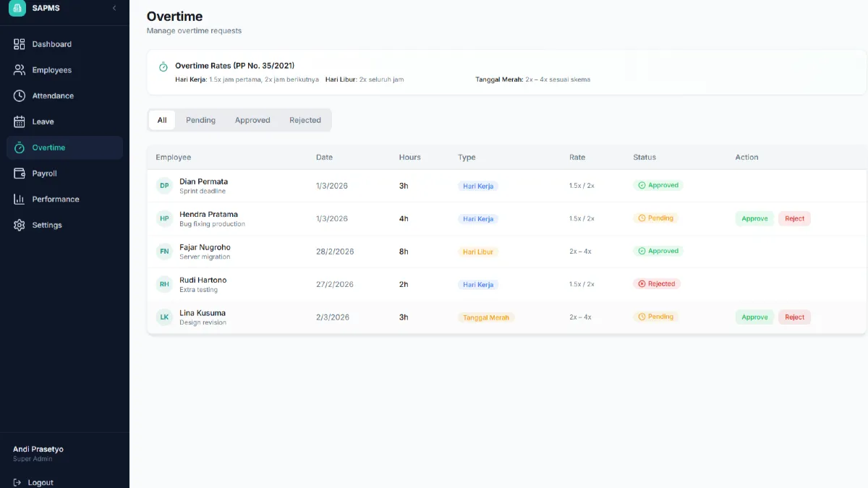Switch to the Rejected tab
The image size is (868, 488).
click(x=305, y=120)
